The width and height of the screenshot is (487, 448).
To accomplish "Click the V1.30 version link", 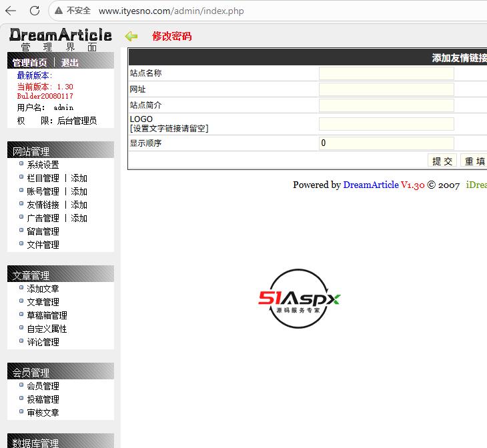I will click(413, 185).
